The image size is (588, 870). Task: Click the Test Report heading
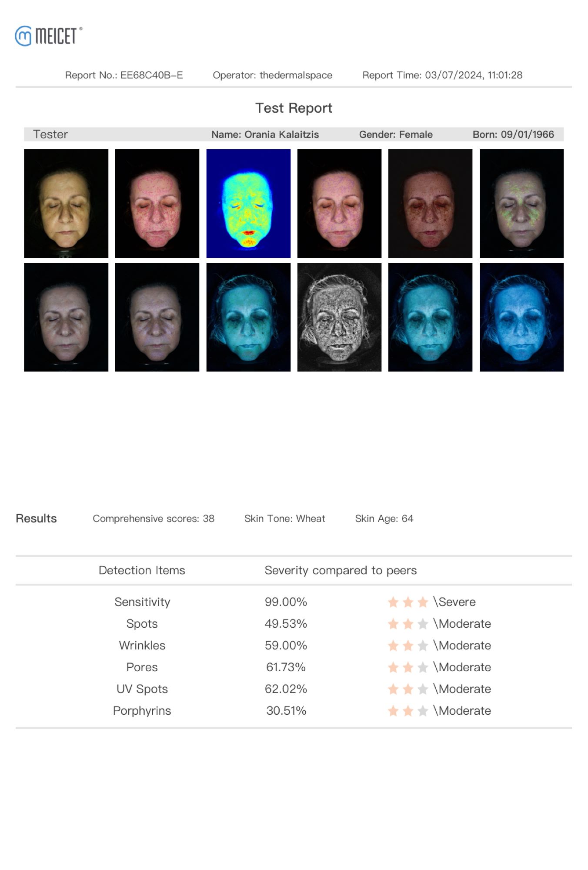pos(294,108)
